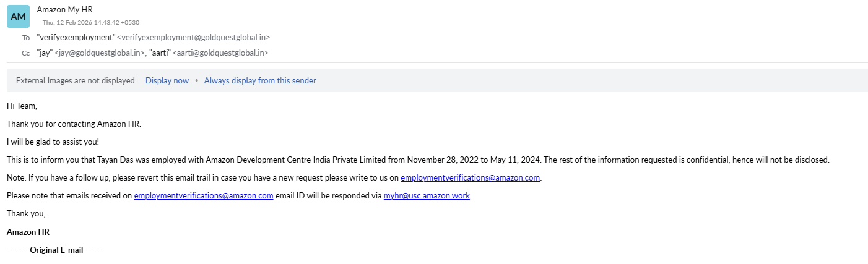
Task: Select the "jay" Cc recipient
Action: [x=44, y=53]
